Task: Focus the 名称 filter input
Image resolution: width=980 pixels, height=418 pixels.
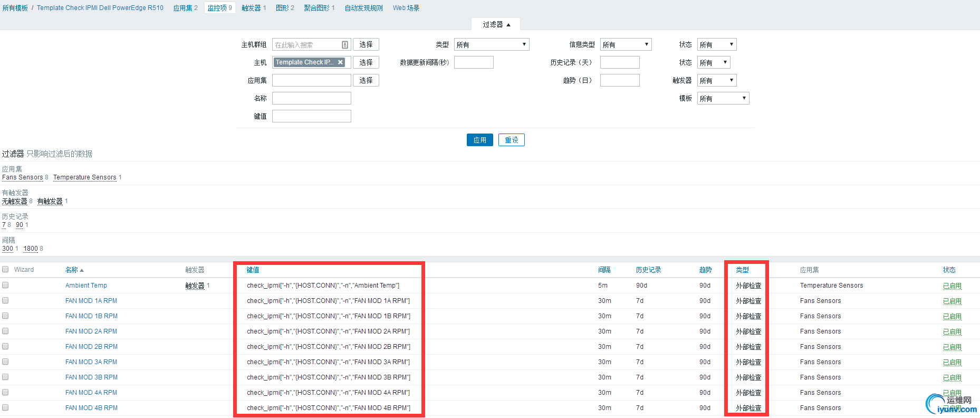Action: (x=312, y=98)
